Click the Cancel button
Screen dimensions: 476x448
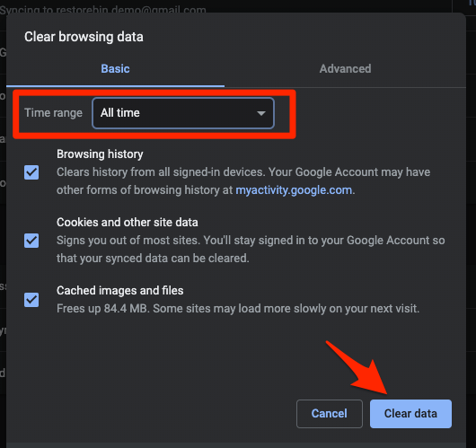point(330,414)
